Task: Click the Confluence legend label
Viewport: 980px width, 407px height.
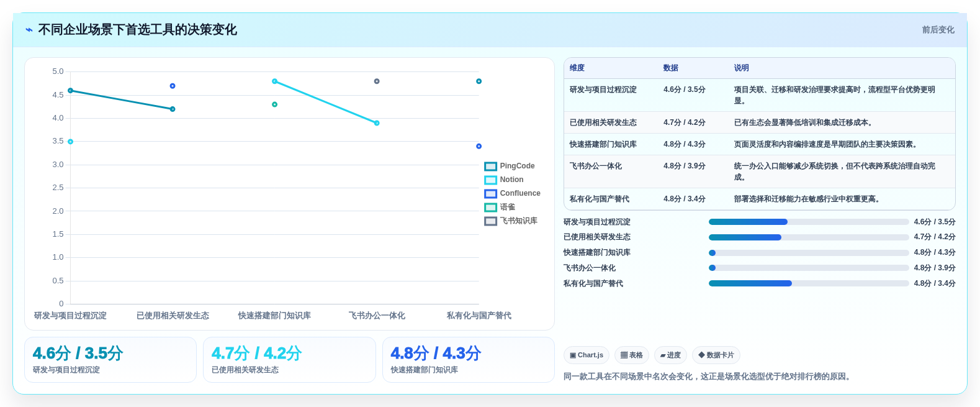Action: (x=520, y=193)
